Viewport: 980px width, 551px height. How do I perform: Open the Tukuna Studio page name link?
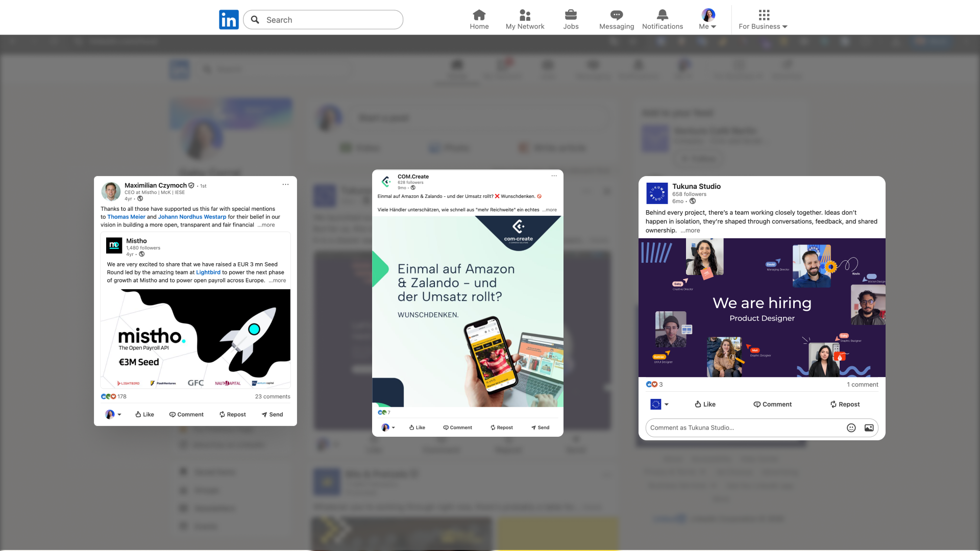pos(696,186)
